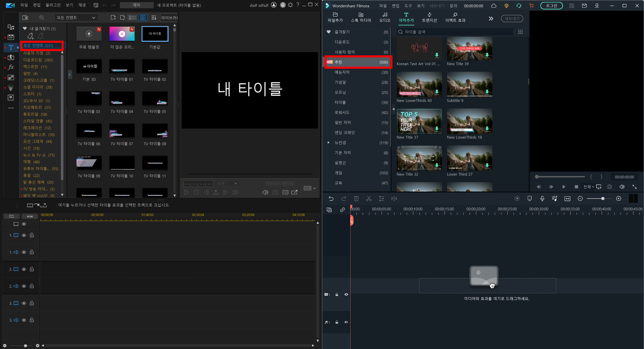Select the Titles (T) tool in the left sidebar
The height and width of the screenshot is (349, 644).
pyautogui.click(x=11, y=47)
